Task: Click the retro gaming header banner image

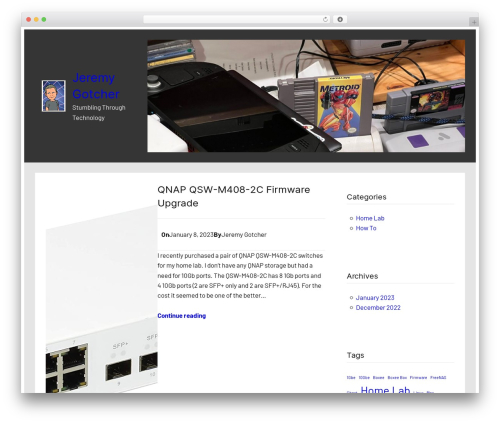Action: coord(306,96)
